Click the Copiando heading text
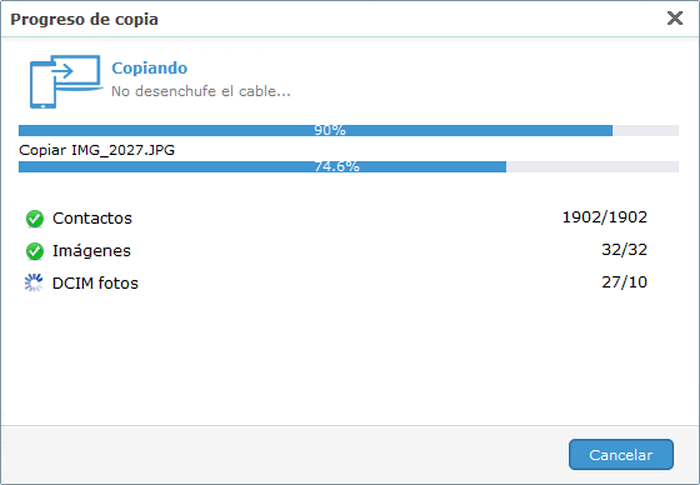Screen dimensions: 700x485 point(149,69)
